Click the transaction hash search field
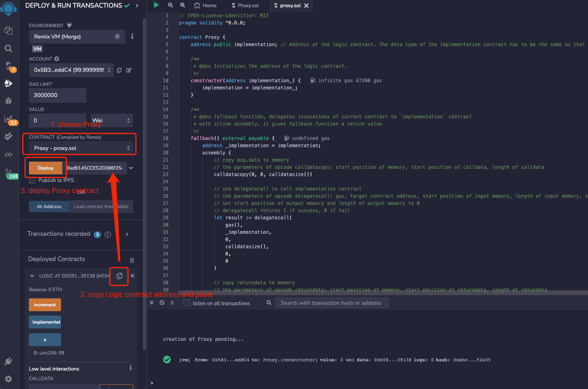The height and width of the screenshot is (389, 588). tap(332, 303)
